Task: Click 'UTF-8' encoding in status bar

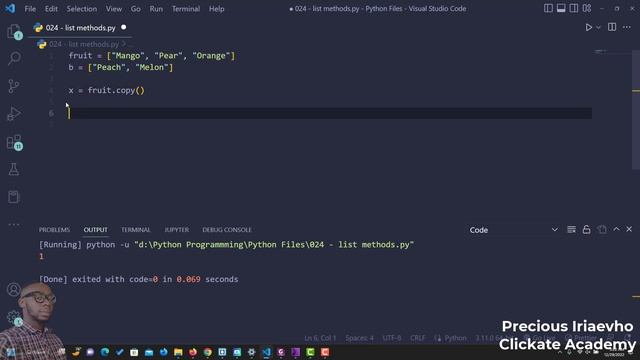Action: 392,338
